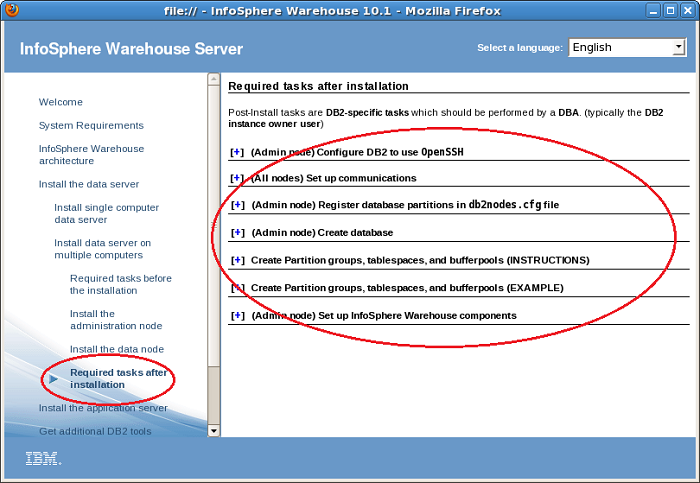
Task: Open Install data server on multiple computers
Action: [102, 249]
